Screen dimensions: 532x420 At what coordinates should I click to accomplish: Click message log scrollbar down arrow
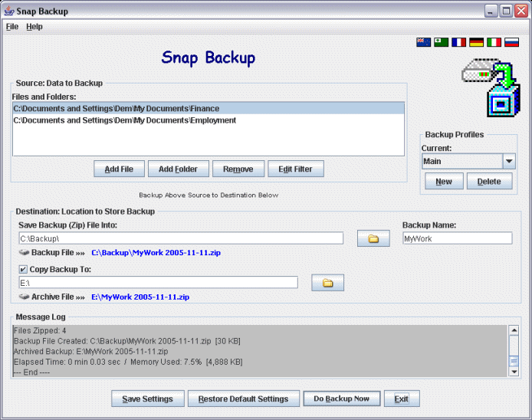pos(514,372)
